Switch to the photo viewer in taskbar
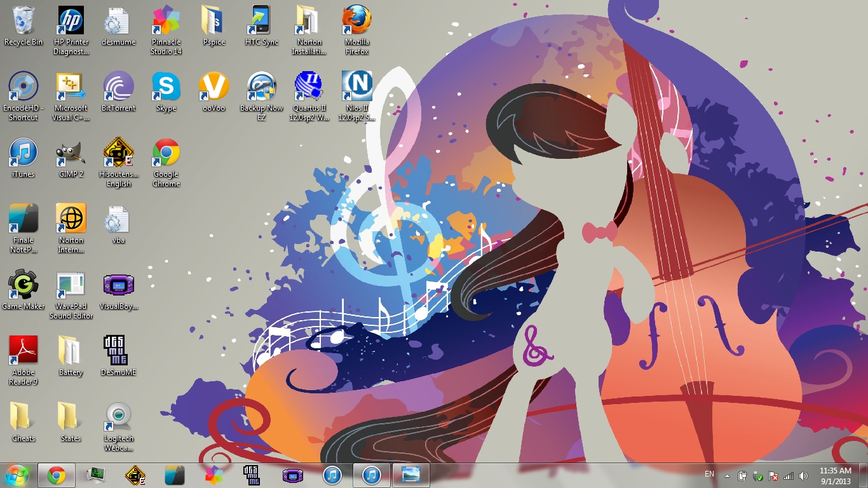 tap(411, 475)
